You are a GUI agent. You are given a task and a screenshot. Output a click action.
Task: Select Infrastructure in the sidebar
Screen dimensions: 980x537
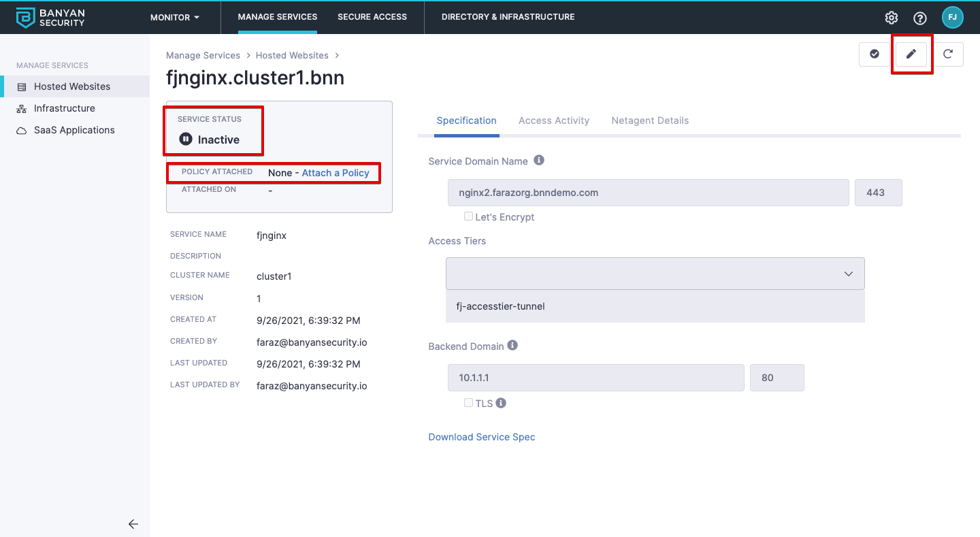click(x=64, y=108)
